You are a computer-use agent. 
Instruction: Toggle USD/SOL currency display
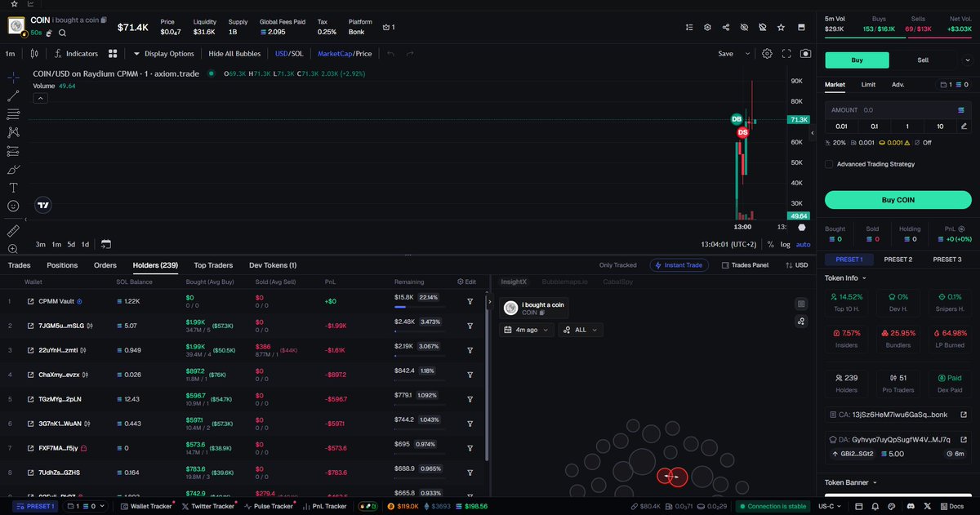click(289, 54)
